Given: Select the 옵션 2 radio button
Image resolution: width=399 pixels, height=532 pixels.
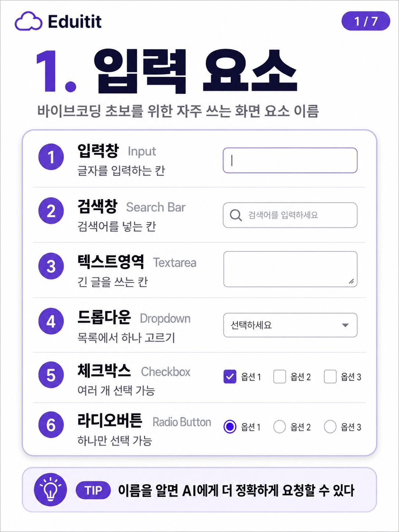Looking at the screenshot, I should 280,427.
